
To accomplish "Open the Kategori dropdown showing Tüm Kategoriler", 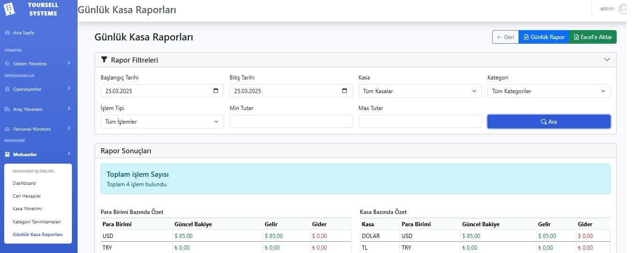I will [549, 91].
